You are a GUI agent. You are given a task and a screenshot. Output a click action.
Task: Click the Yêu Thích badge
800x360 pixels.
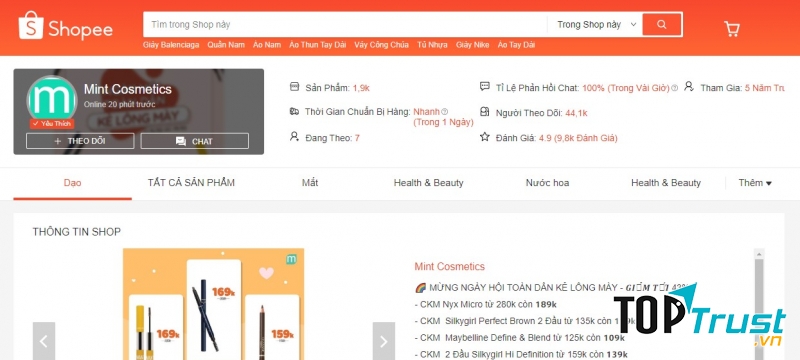(52, 123)
